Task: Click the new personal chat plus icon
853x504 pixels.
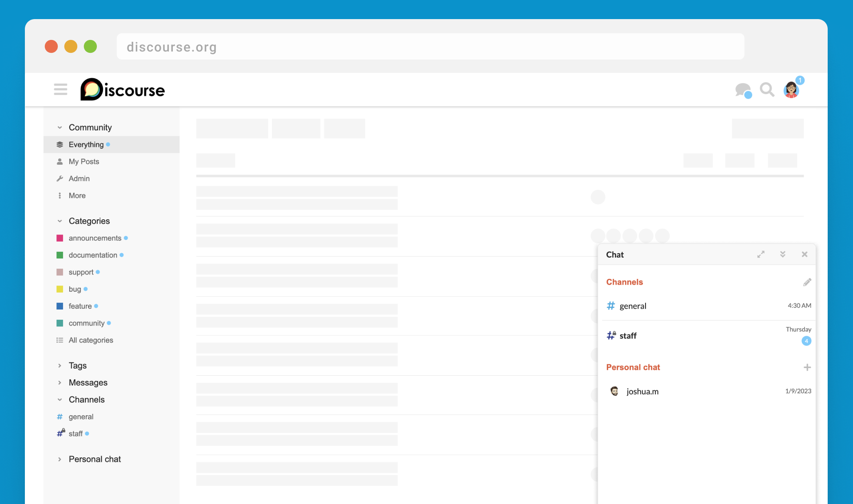Action: coord(807,367)
